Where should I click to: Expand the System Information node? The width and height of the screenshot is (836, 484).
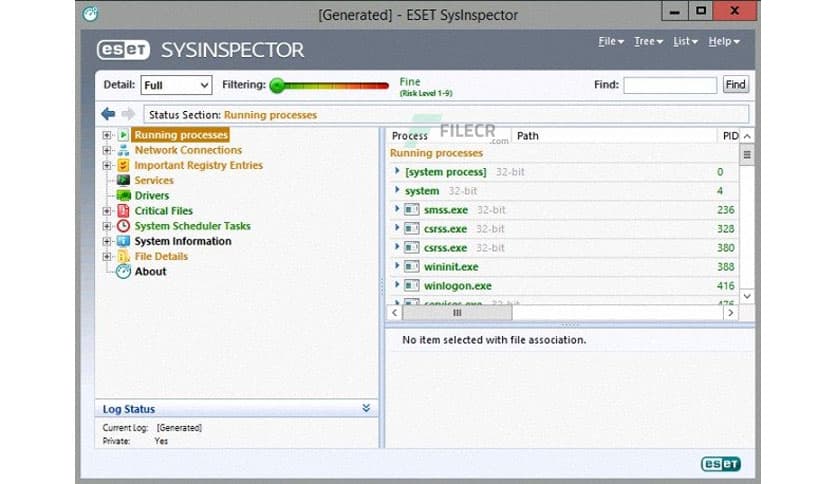coord(107,241)
